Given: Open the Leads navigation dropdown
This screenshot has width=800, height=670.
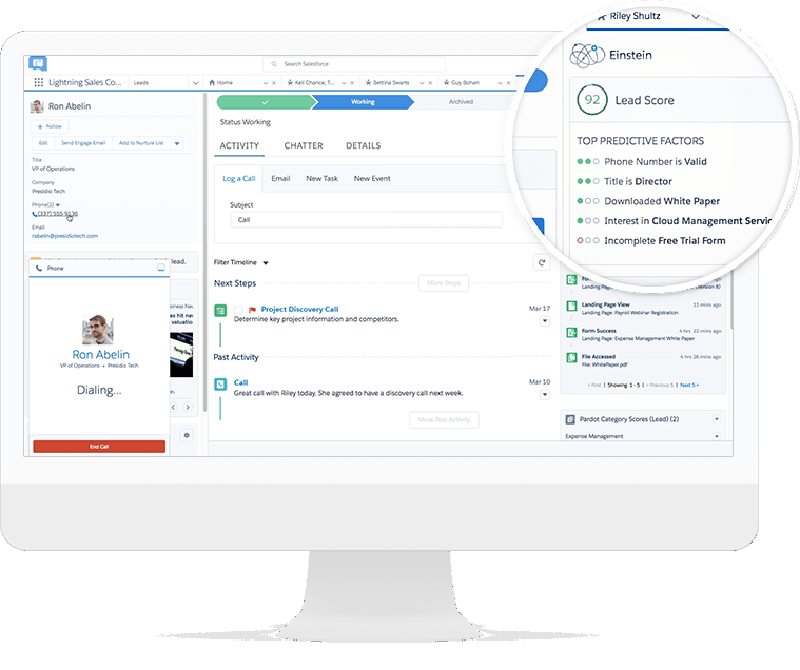Looking at the screenshot, I should (x=195, y=83).
